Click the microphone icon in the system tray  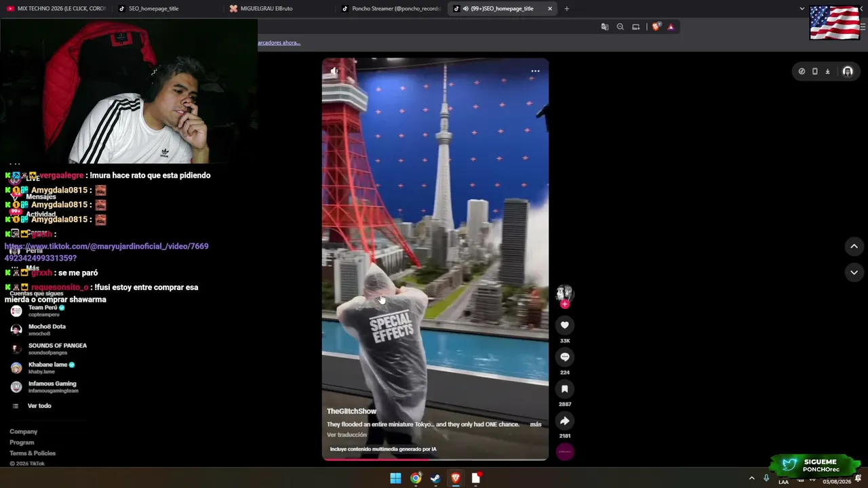[x=766, y=479]
